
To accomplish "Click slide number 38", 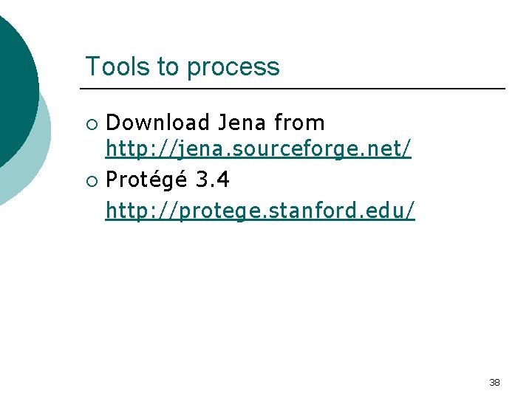I will click(x=494, y=382).
